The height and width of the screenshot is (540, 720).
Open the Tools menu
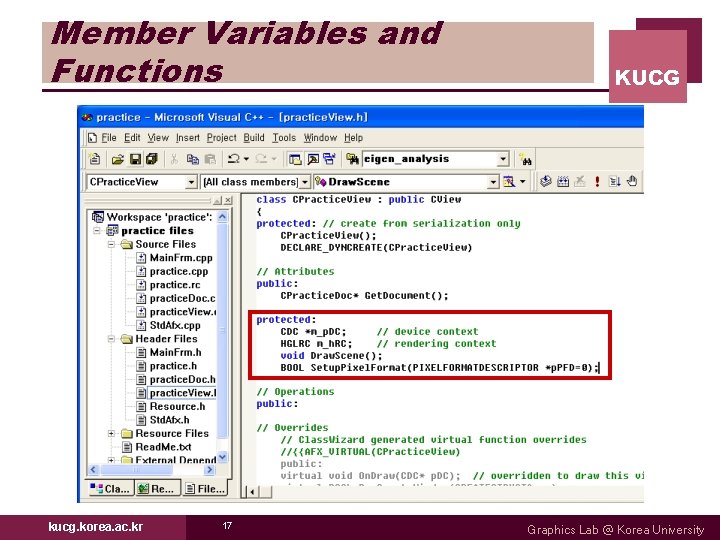tap(284, 138)
